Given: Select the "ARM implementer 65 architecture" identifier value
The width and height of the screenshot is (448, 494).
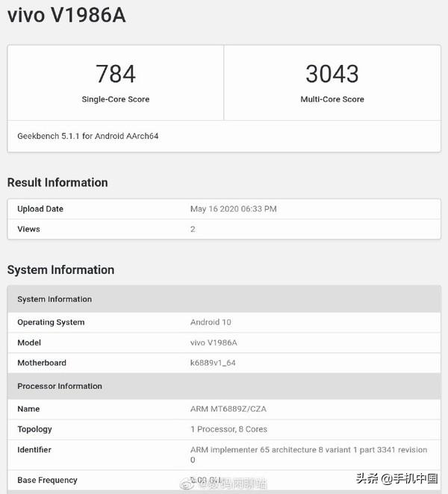Looking at the screenshot, I should 308,454.
